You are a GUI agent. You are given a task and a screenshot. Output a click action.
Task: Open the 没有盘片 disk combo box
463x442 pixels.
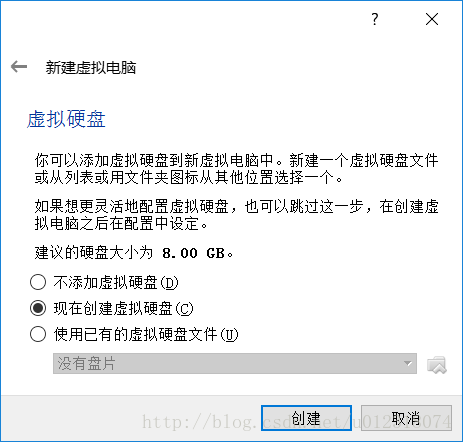[x=235, y=363]
